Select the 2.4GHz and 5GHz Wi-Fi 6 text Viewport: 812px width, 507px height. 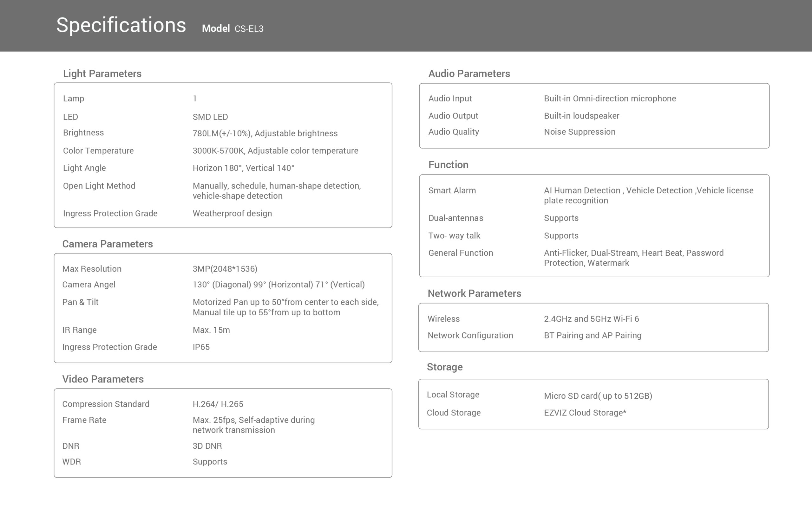point(591,318)
